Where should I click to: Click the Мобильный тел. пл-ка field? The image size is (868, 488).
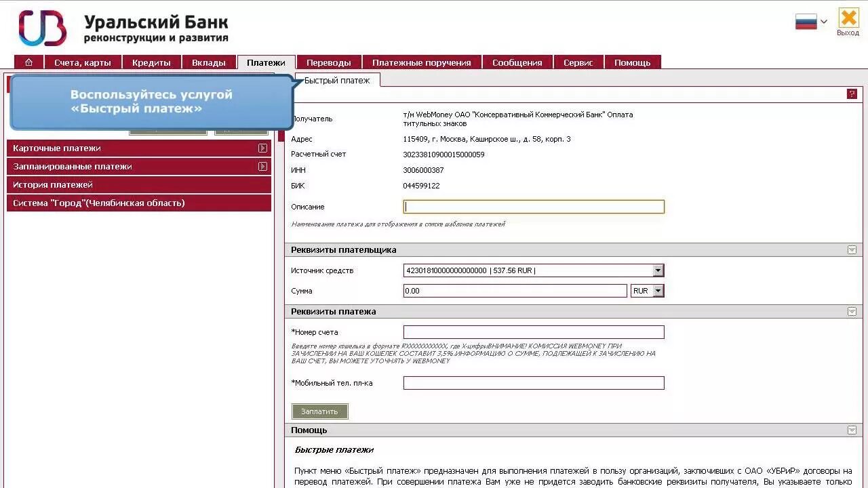point(534,383)
